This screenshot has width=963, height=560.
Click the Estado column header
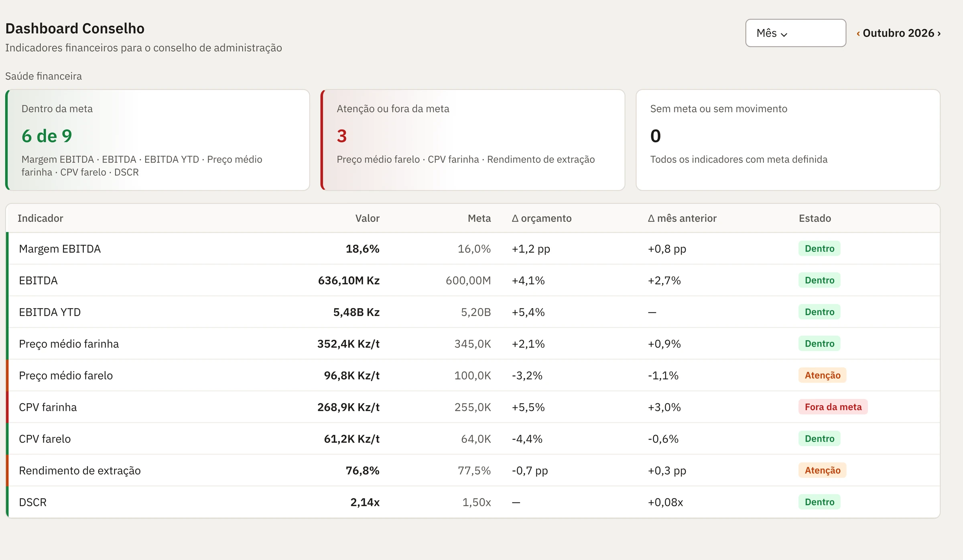[815, 218]
